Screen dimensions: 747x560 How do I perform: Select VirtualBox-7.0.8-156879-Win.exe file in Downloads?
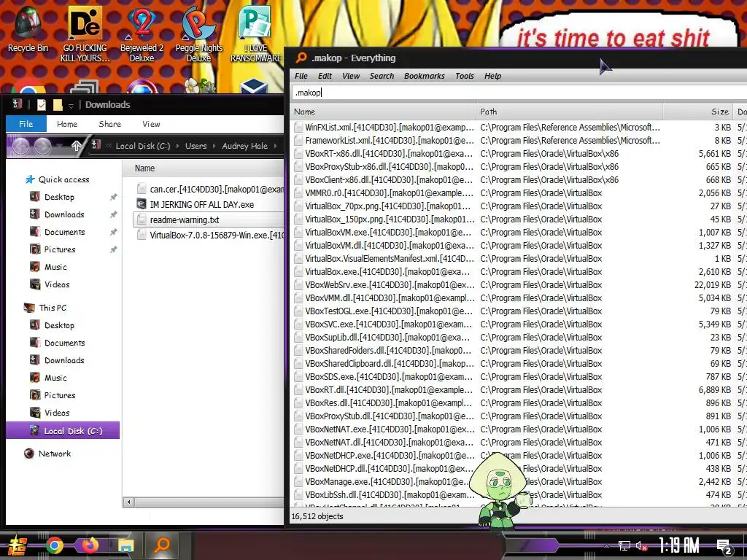209,235
